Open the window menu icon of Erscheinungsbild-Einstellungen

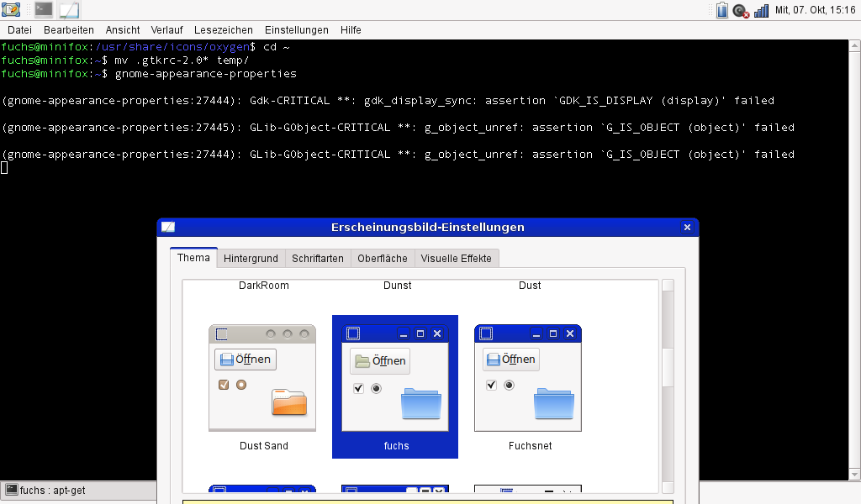click(168, 227)
